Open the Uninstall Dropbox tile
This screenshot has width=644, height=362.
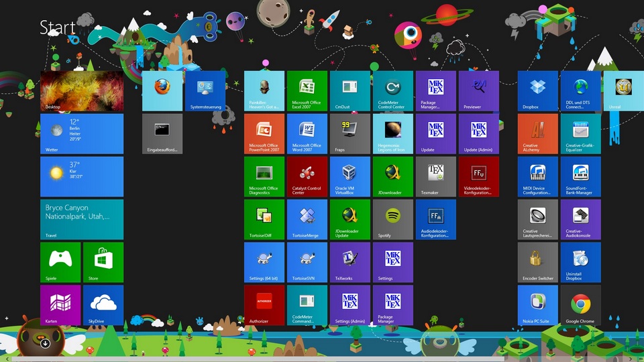coord(581,262)
